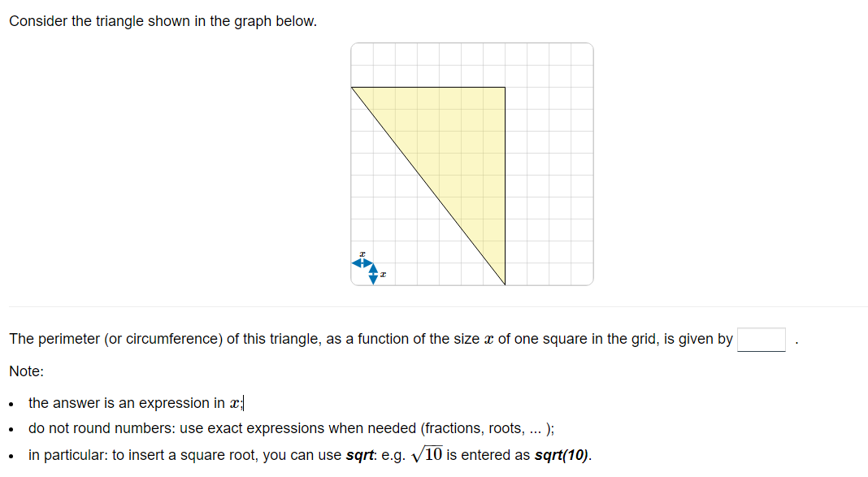Select the right-pointing blue arrowhead
The image size is (868, 477).
[x=370, y=263]
